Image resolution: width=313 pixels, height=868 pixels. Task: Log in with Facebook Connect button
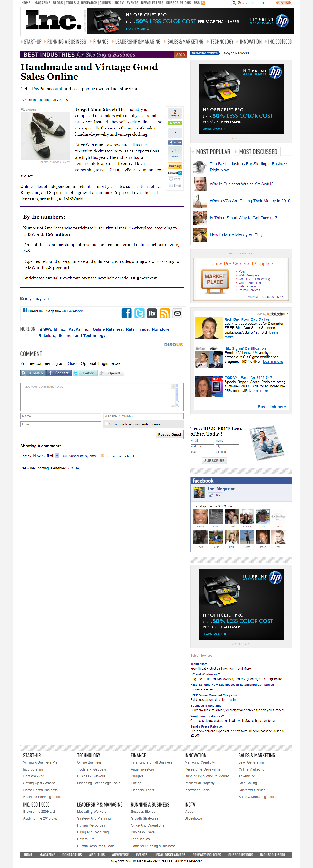[59, 373]
